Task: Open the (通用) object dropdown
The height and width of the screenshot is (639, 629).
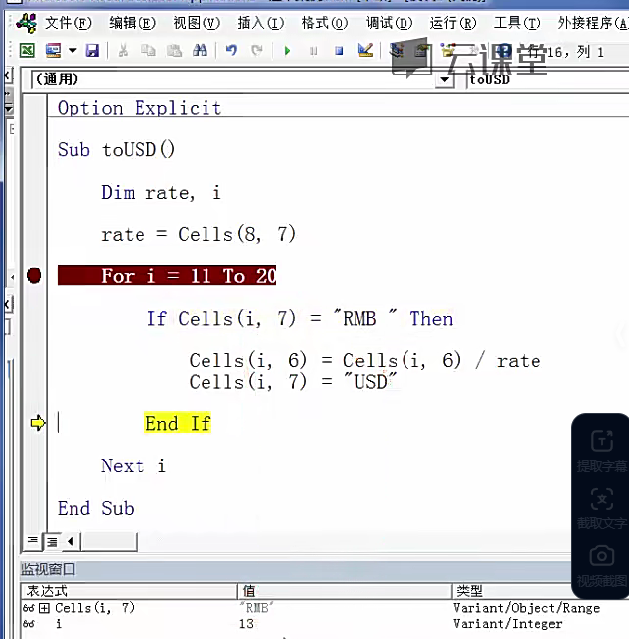Action: point(243,79)
